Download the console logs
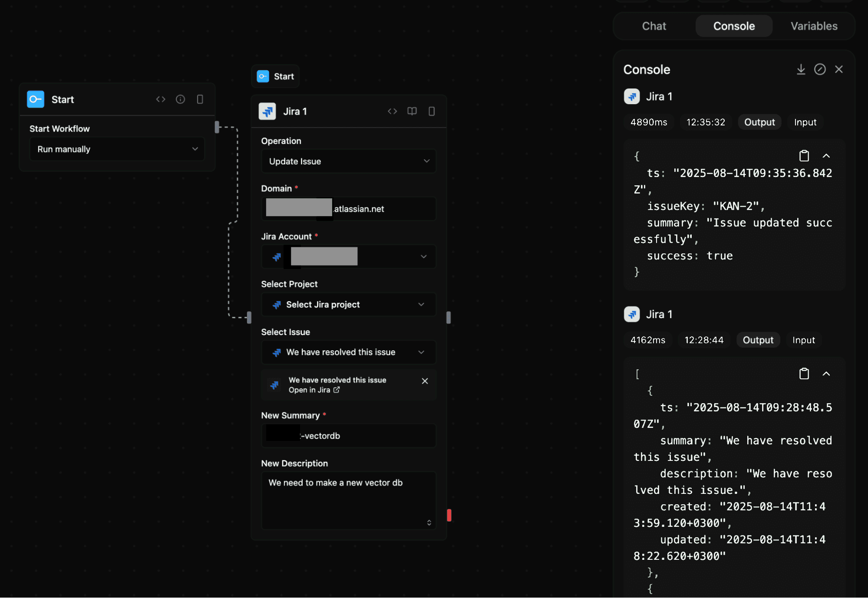The height and width of the screenshot is (598, 868). [801, 69]
